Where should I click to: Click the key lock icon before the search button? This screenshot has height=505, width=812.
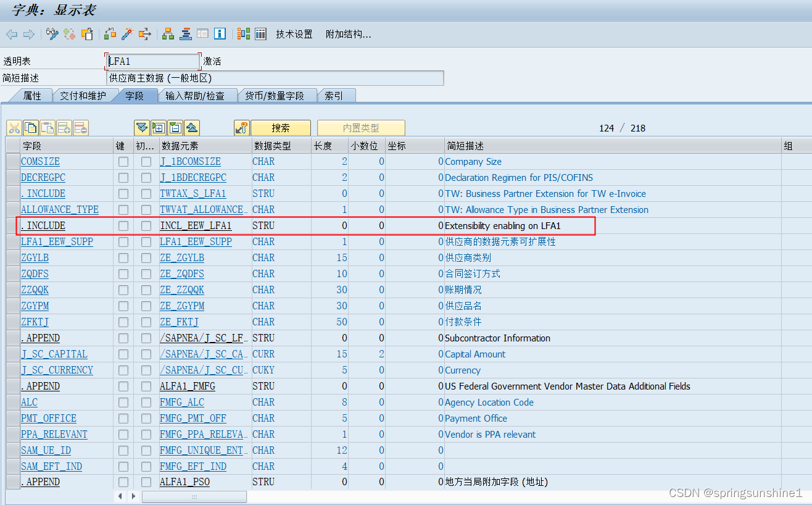click(240, 128)
